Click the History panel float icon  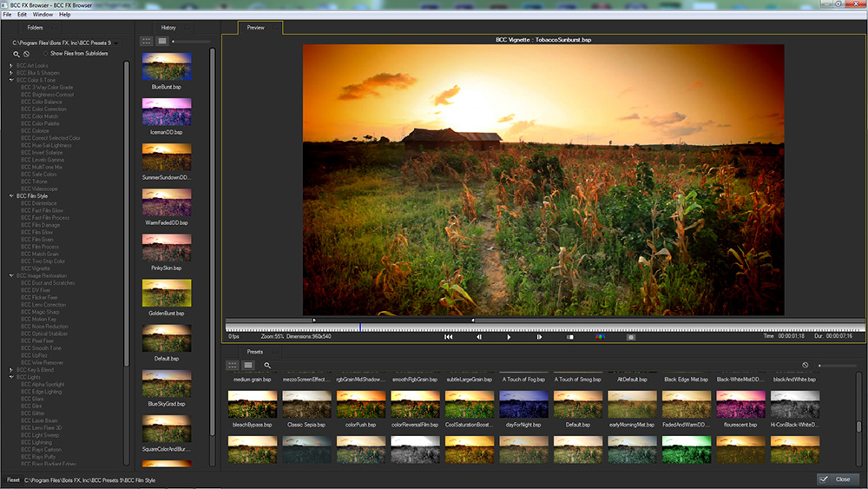(x=187, y=28)
